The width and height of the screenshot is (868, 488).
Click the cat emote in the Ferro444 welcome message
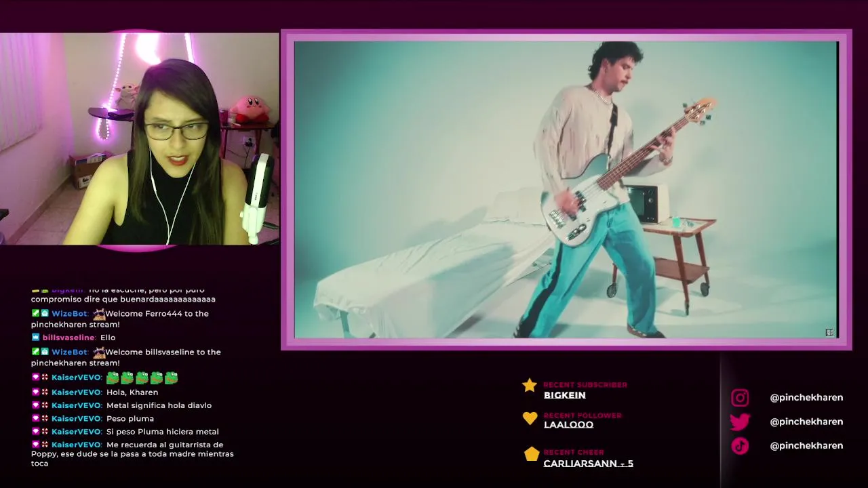(x=99, y=314)
